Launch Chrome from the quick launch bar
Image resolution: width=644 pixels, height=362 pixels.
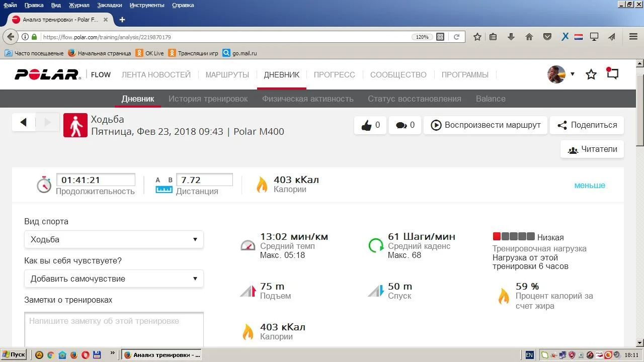pyautogui.click(x=50, y=354)
